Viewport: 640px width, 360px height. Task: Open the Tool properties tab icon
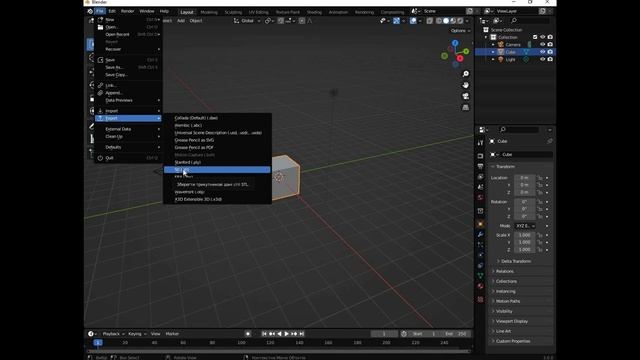click(480, 143)
